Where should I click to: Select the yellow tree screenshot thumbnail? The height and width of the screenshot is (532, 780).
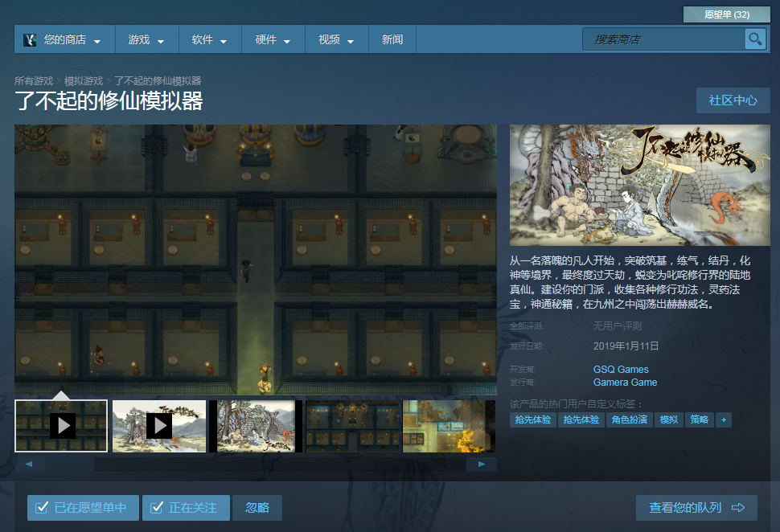coord(450,426)
